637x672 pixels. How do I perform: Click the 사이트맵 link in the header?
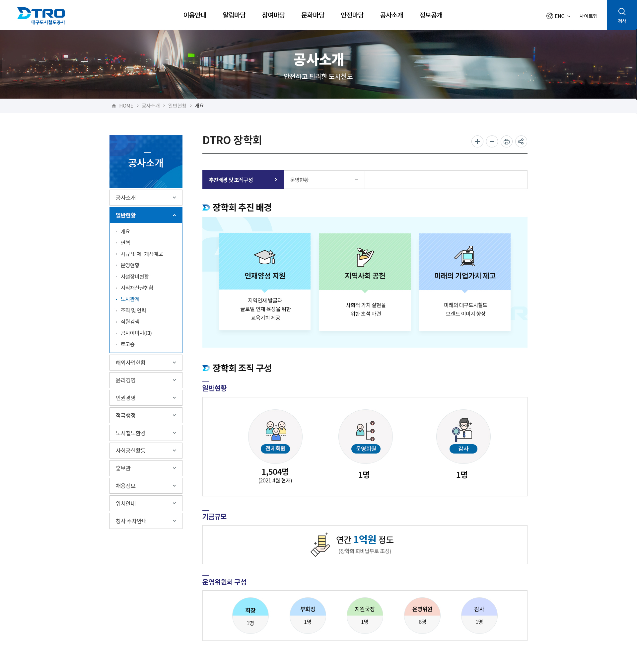click(x=589, y=16)
